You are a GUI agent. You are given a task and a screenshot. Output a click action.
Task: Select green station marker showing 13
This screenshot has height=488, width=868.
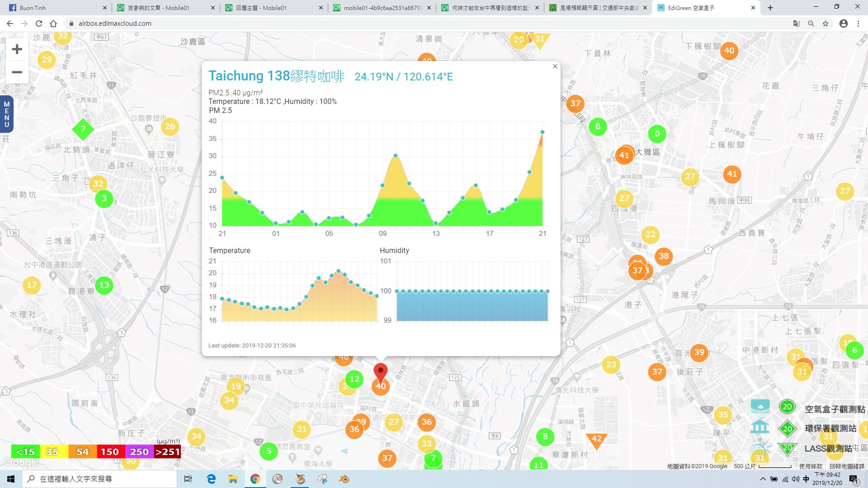pos(104,285)
